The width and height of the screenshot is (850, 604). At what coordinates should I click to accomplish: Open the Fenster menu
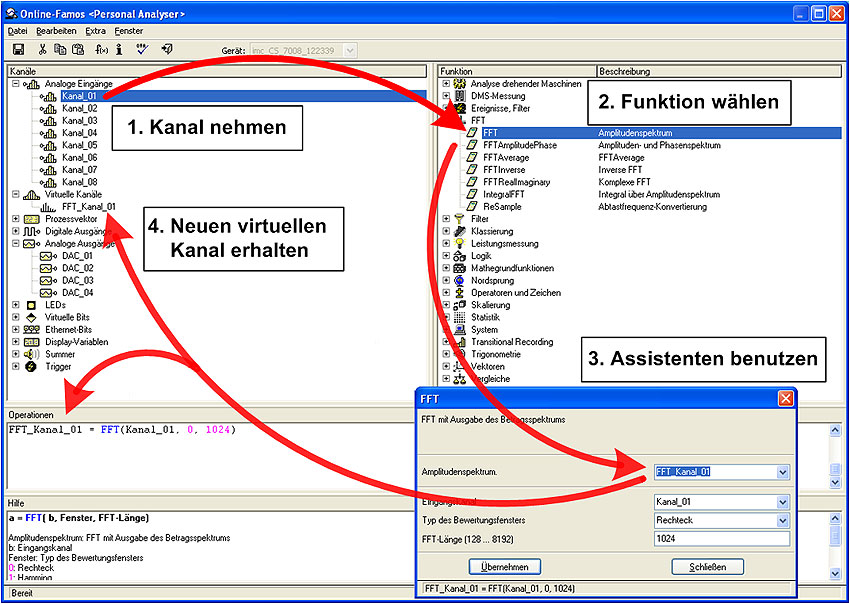pyautogui.click(x=130, y=30)
